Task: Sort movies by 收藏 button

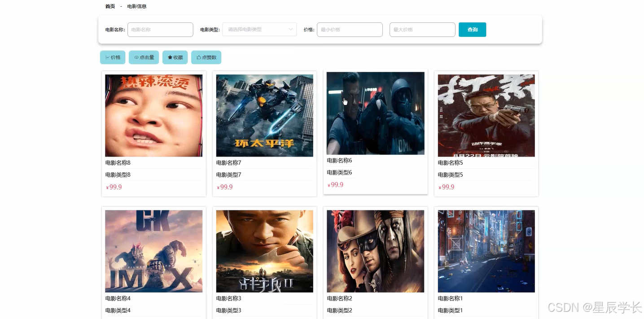Action: click(x=175, y=57)
